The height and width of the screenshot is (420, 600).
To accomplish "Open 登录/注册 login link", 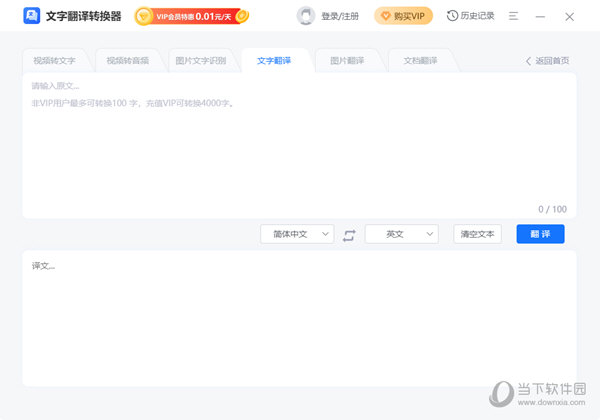I will (340, 16).
